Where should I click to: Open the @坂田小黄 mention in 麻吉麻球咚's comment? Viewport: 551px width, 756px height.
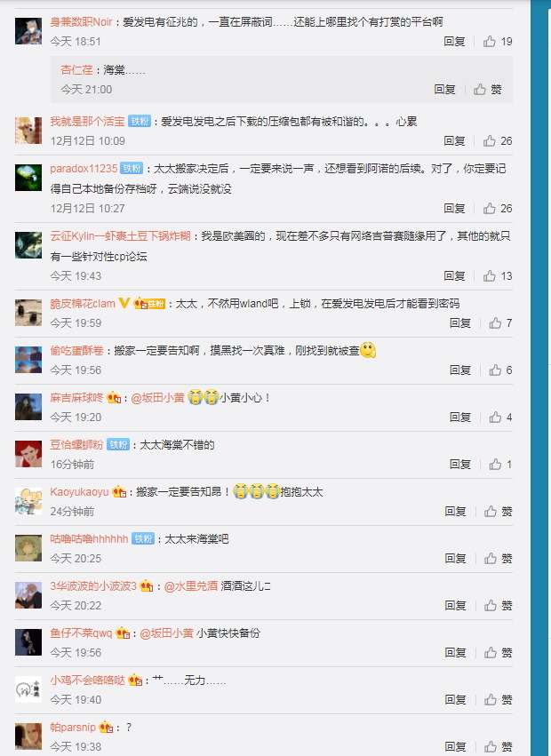158,398
